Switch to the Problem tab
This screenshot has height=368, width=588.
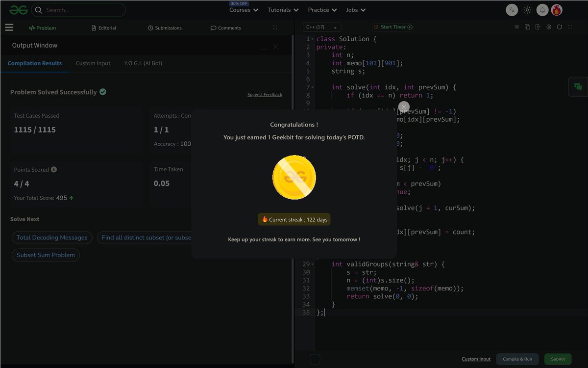(42, 28)
